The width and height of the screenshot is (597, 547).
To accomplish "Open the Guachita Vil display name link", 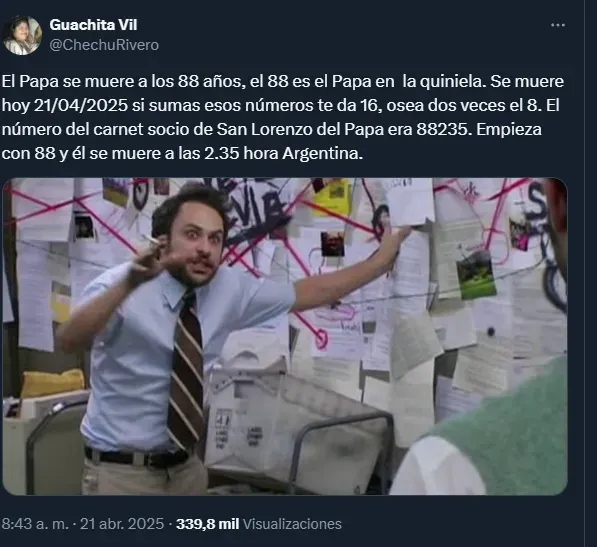I will click(93, 25).
